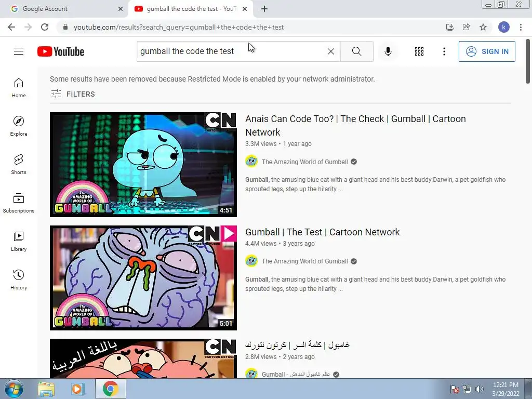Close the Google Account tab
The height and width of the screenshot is (399, 532).
click(x=121, y=9)
